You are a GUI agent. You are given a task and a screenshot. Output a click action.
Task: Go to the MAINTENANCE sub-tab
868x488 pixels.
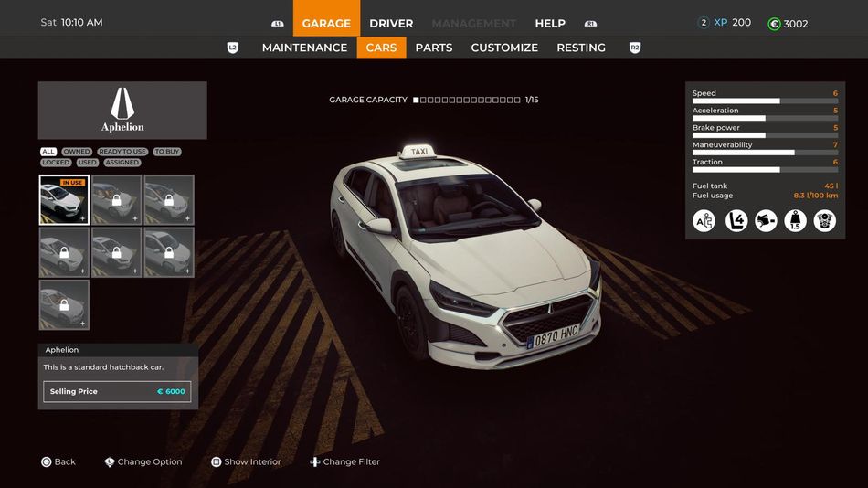click(304, 48)
